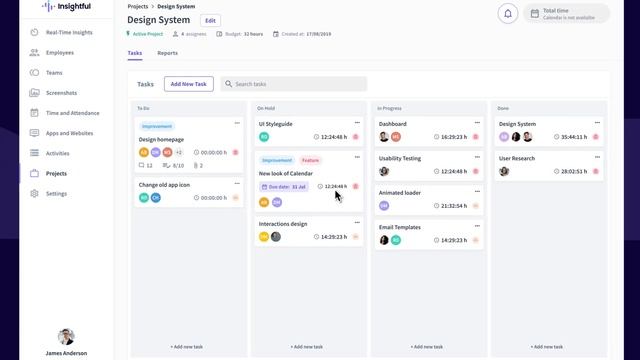Click James Anderson profile avatar
640x360 pixels.
(x=66, y=337)
